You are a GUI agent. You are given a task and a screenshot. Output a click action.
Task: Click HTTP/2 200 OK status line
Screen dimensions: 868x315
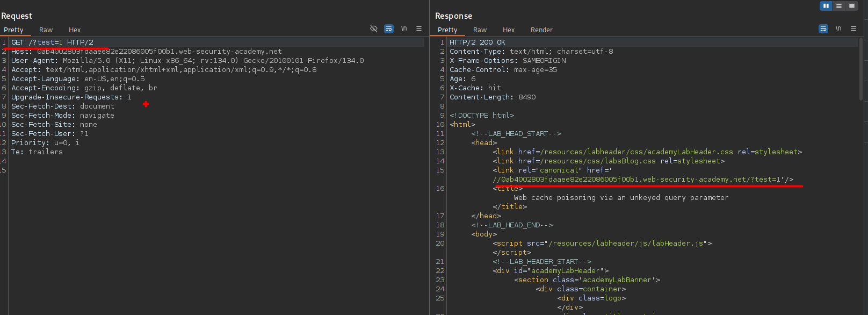pos(478,42)
